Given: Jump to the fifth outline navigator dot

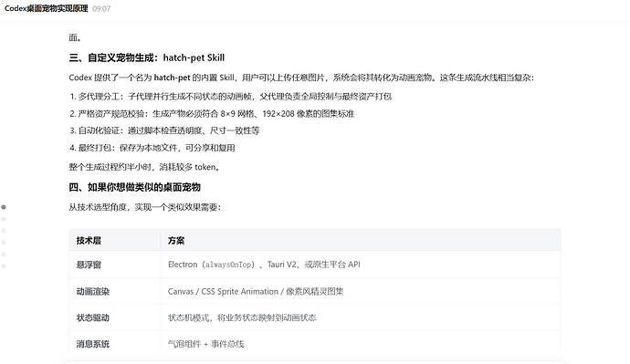Looking at the screenshot, I should tap(4, 254).
